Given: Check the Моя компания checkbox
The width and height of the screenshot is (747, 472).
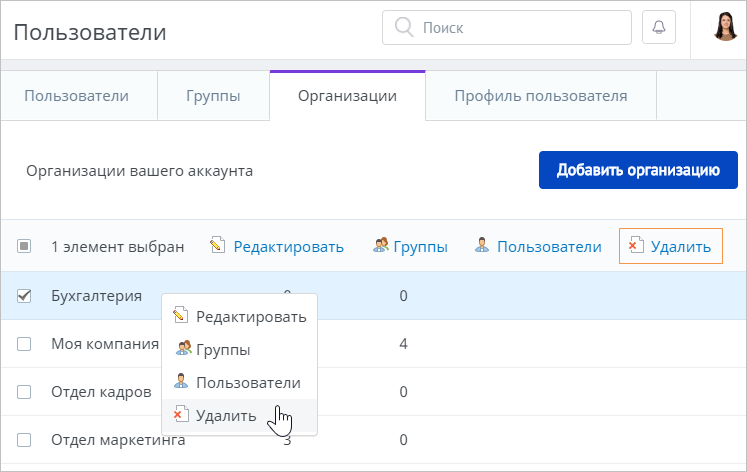Looking at the screenshot, I should pyautogui.click(x=24, y=344).
